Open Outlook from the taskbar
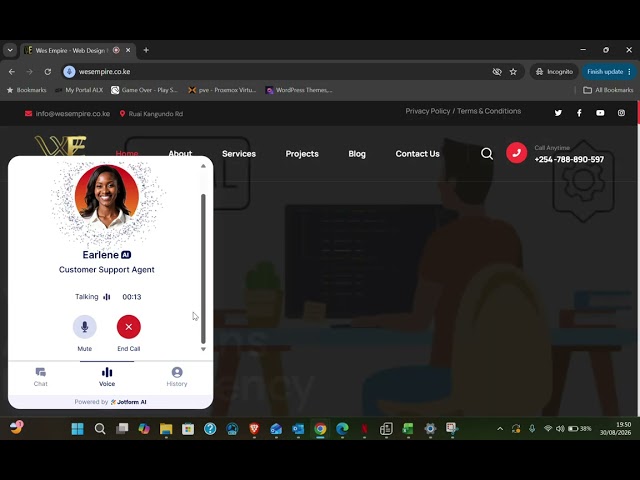 [x=298, y=429]
